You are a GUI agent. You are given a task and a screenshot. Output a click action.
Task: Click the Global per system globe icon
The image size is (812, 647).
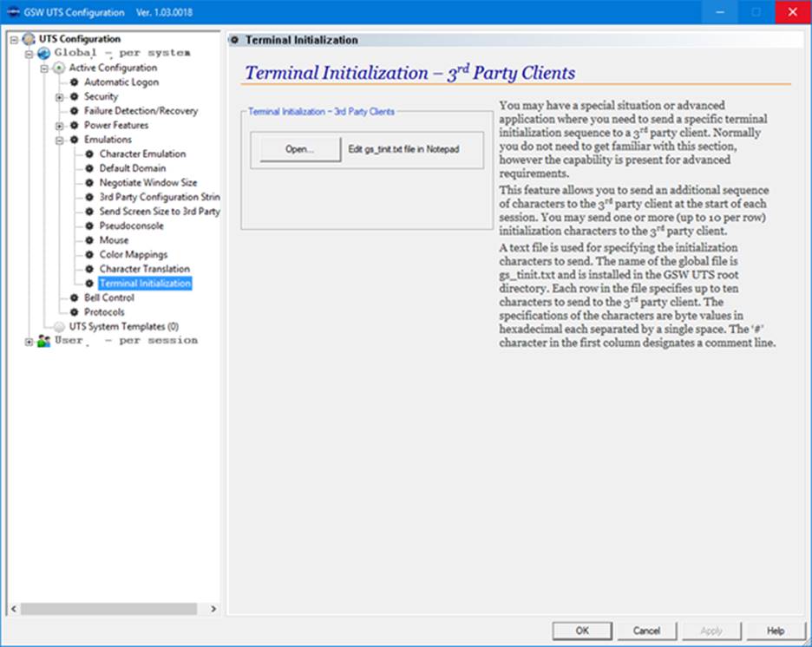click(44, 53)
